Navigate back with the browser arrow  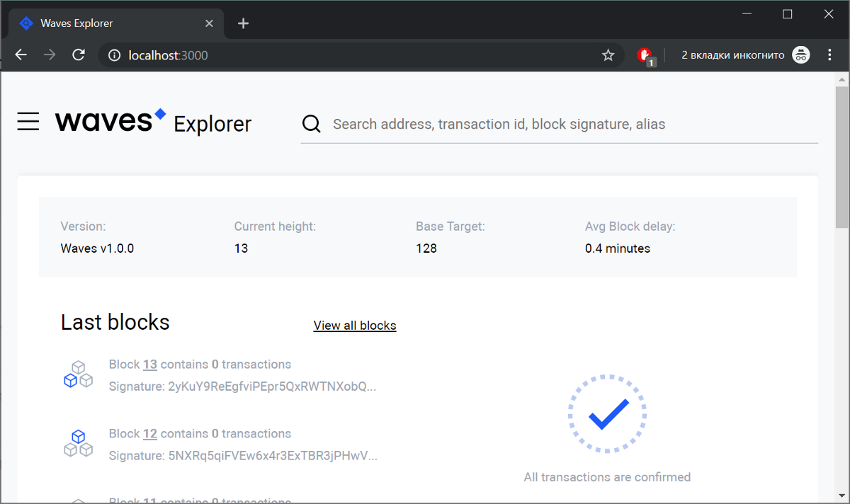click(x=21, y=54)
